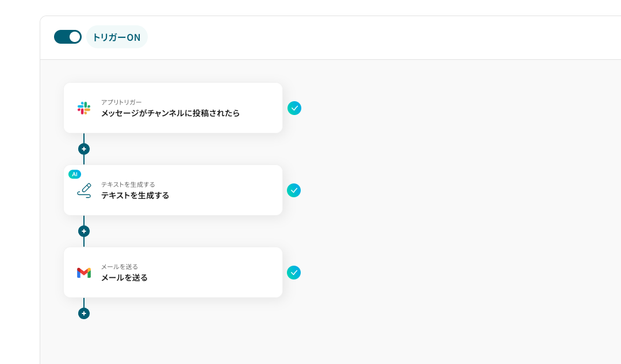The image size is (621, 364).
Task: Click the bold メールを送る title text
Action: [x=124, y=278]
